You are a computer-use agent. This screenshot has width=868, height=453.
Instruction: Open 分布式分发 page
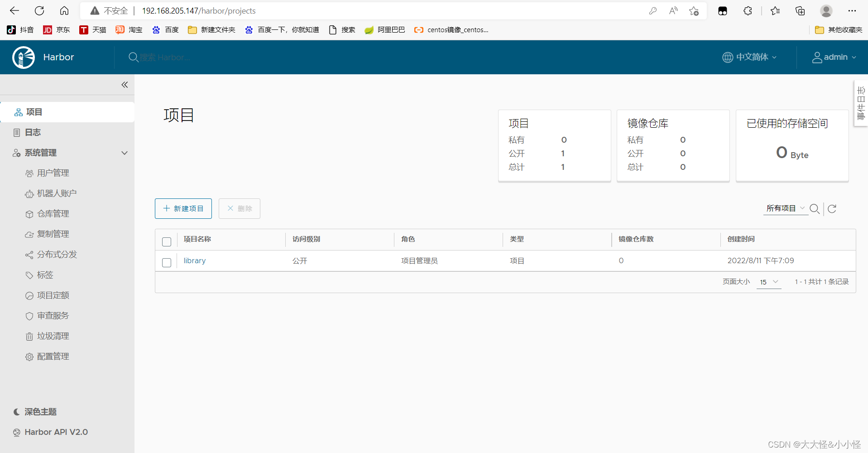[x=57, y=255]
